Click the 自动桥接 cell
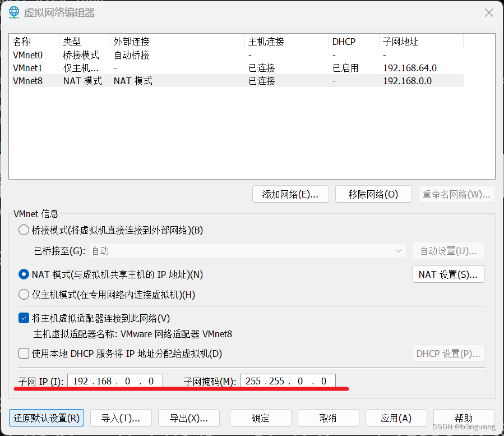Screen dimensions: 504x436 (x=132, y=55)
